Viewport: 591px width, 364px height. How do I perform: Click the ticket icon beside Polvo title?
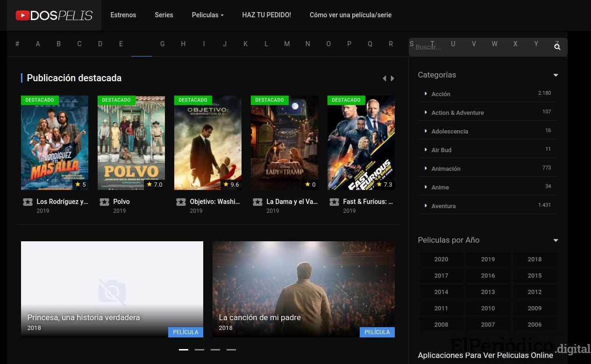[104, 202]
